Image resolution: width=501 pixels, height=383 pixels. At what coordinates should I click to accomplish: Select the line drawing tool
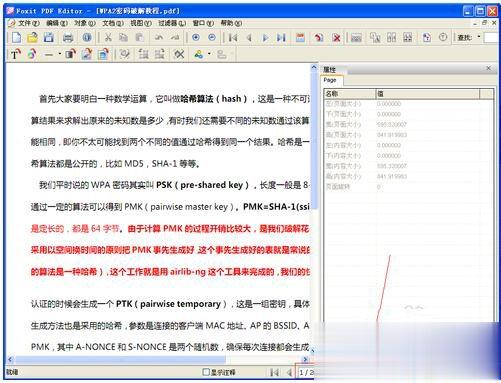pyautogui.click(x=49, y=54)
